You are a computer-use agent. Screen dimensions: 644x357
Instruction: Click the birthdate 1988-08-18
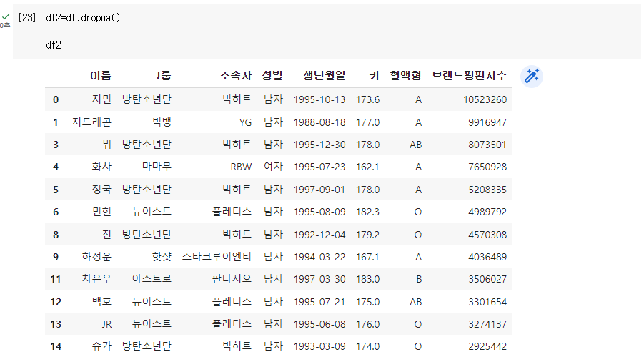pos(319,122)
